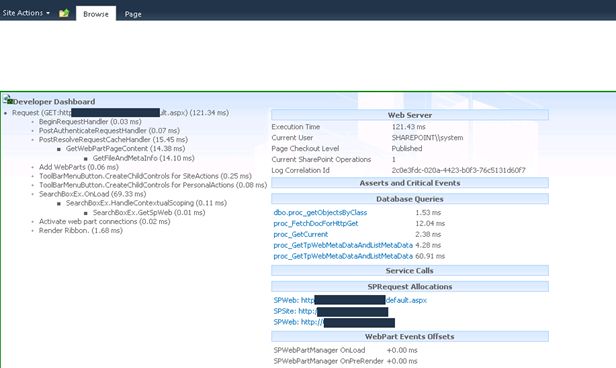This screenshot has height=368, width=616.
Task: Select CreateChildControls for SiteActions entry
Action: 145,176
